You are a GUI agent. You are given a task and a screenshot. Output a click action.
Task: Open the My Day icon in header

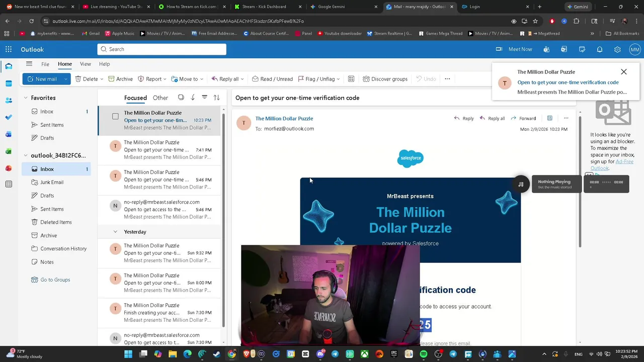(x=582, y=49)
